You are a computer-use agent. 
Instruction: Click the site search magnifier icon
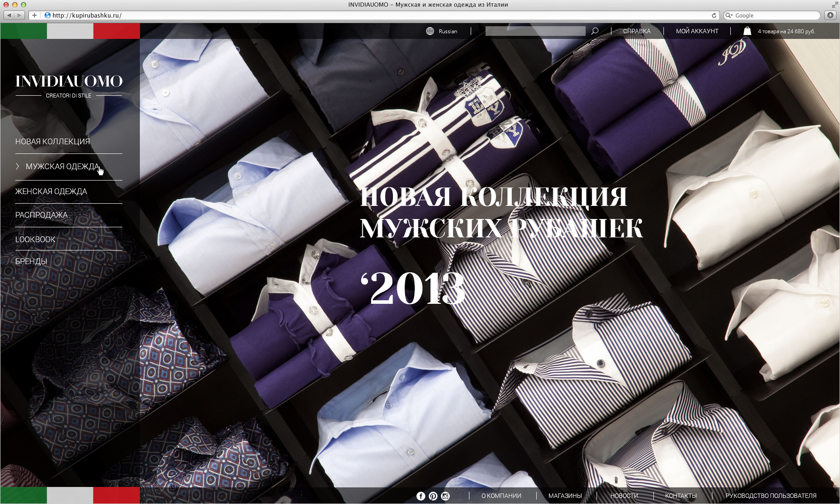[x=595, y=31]
